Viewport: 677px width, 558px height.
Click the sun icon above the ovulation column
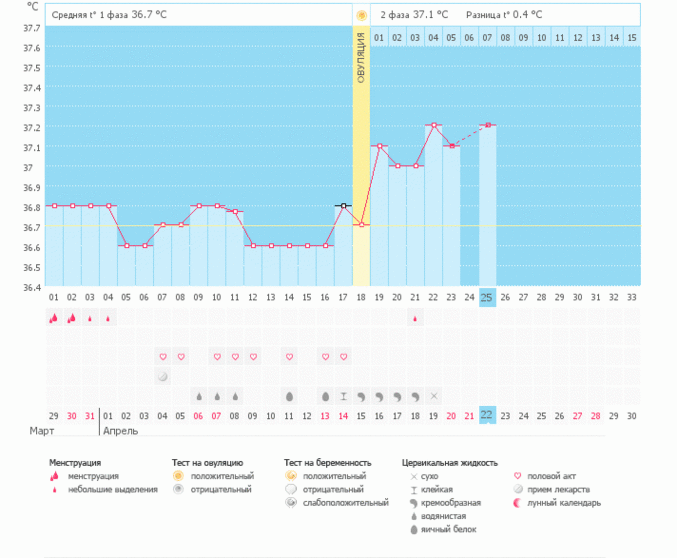[x=361, y=15]
